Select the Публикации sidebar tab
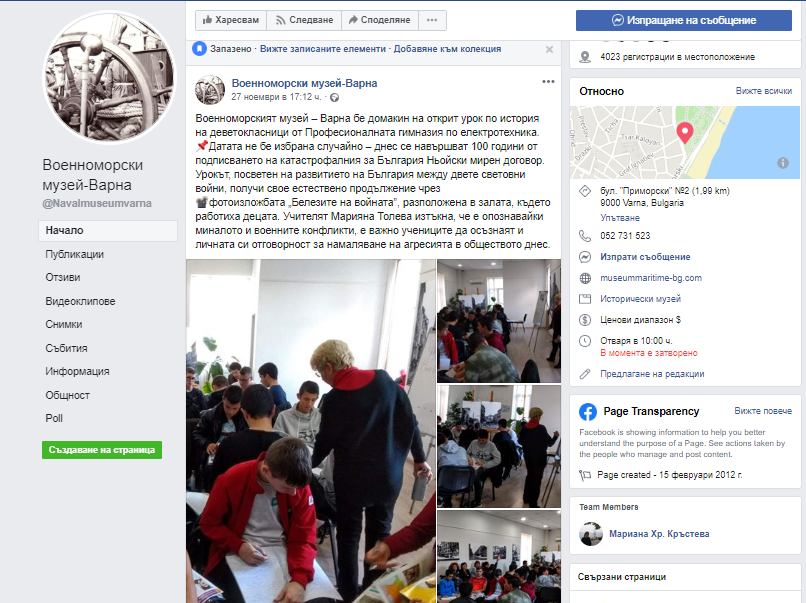The image size is (806, 603). coord(75,254)
